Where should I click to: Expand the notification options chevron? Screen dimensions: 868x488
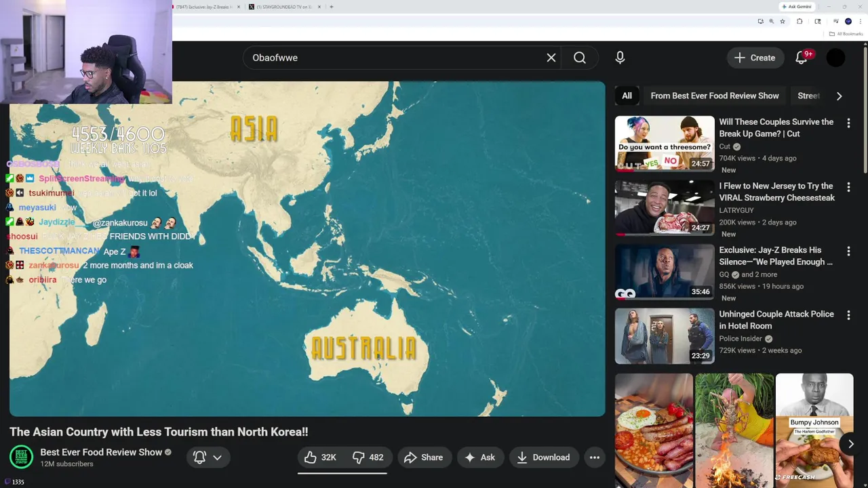click(x=217, y=457)
